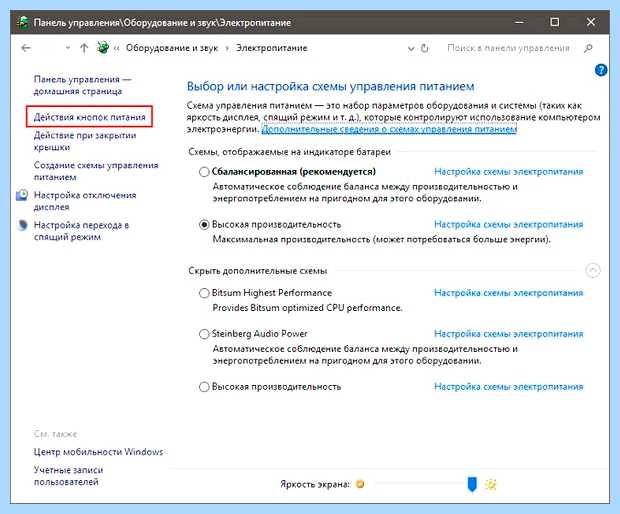This screenshot has width=620, height=514.
Task: Open 'Создание схемы управления питанием' link
Action: coord(96,171)
